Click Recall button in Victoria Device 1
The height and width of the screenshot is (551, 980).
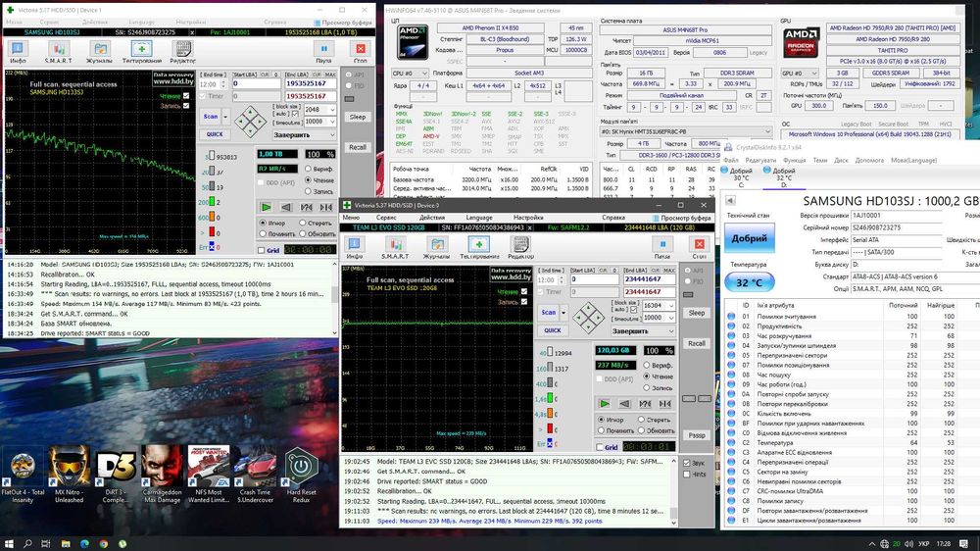click(x=358, y=148)
